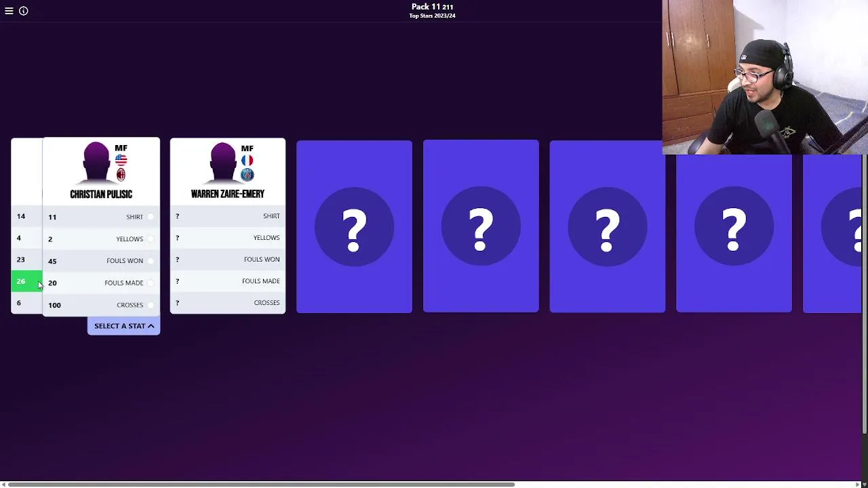Click the CHRISTIAN PULISIC name
The image size is (868, 488).
101,195
